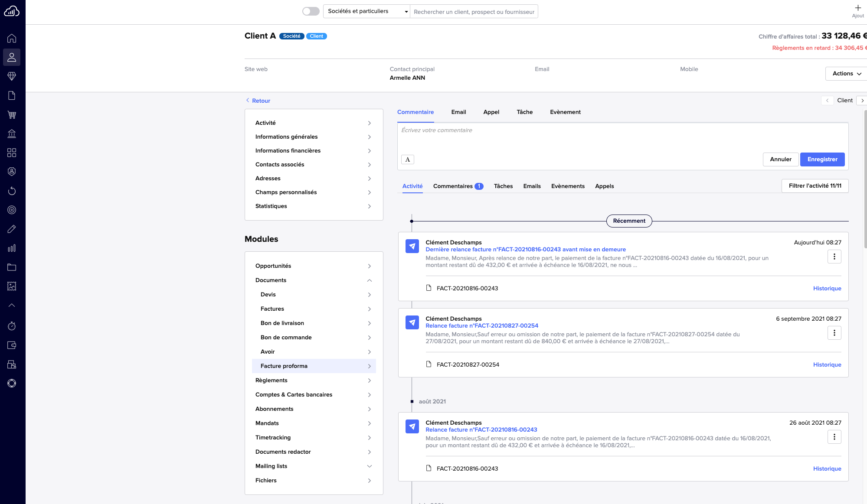The image size is (867, 504).
Task: Open the bank building sidebar icon
Action: coord(12,133)
